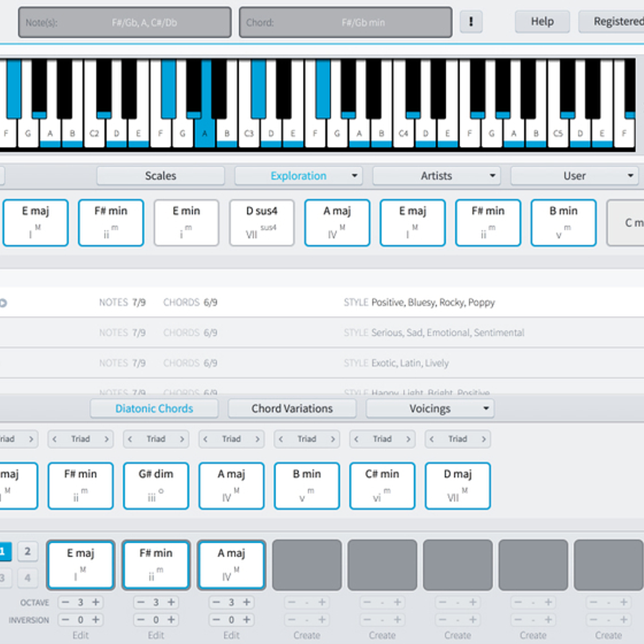Decrease inversion for F# min slot
Screen dimensions: 644x644
coord(141,620)
